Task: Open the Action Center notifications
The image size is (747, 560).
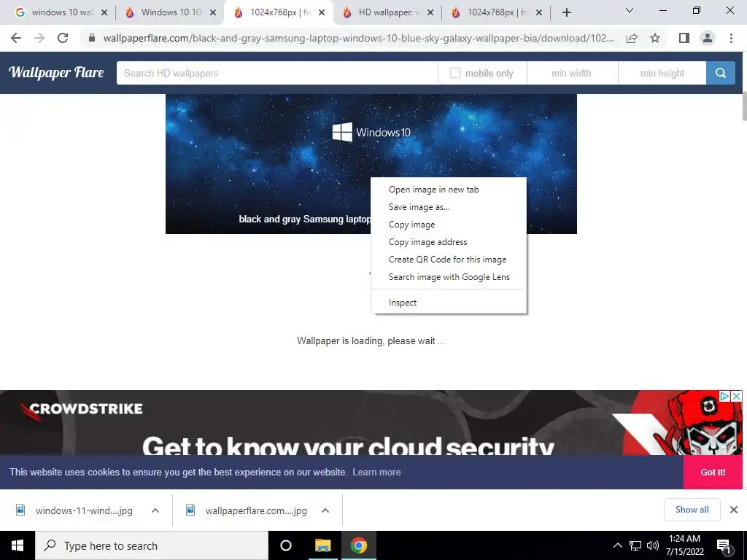Action: point(724,546)
